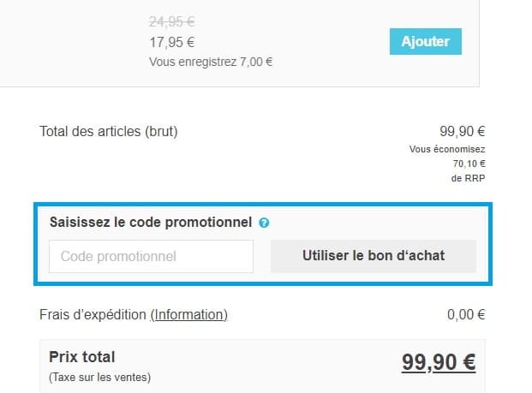Click the crossed-out 24,95 € price

(171, 21)
